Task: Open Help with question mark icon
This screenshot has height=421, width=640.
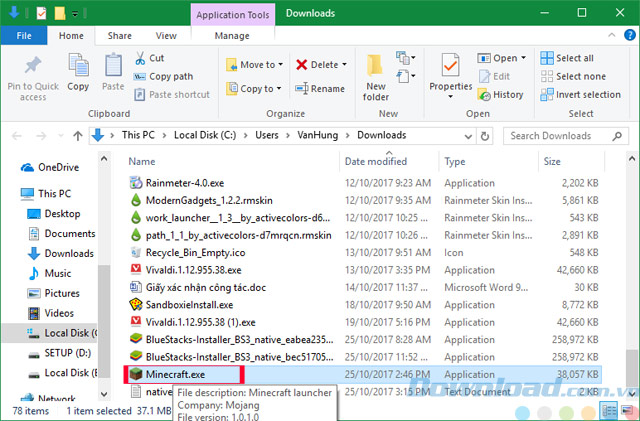Action: tap(630, 35)
